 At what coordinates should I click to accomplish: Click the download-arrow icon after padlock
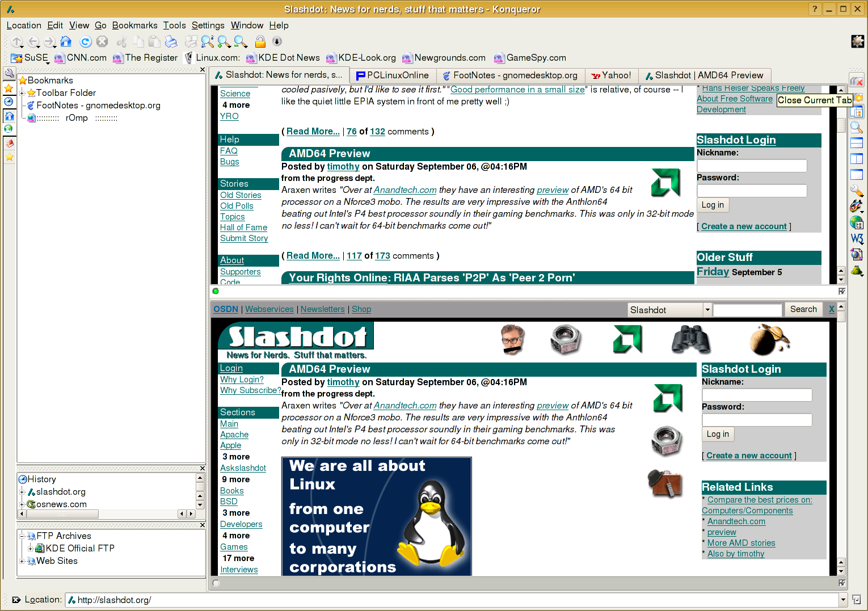(x=277, y=41)
